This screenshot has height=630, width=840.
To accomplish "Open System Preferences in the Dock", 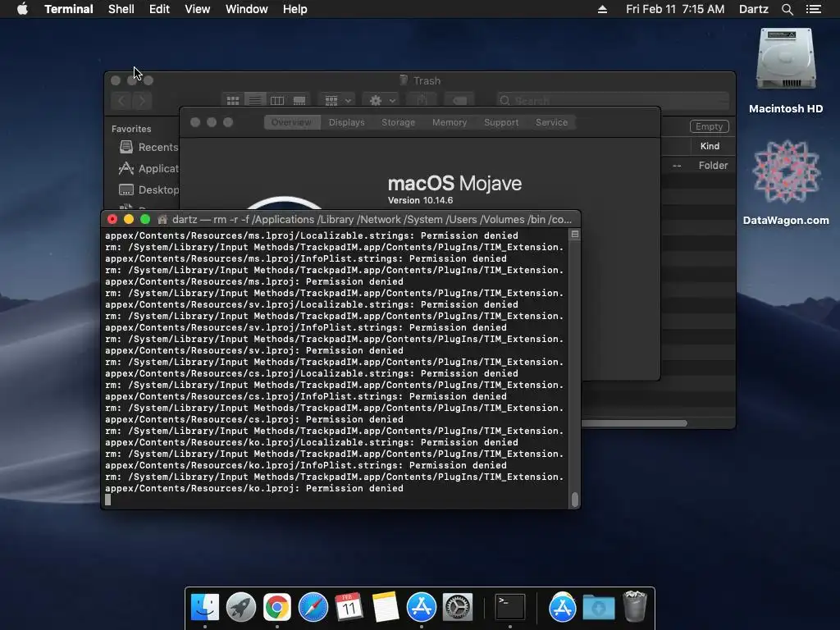I will [x=458, y=608].
